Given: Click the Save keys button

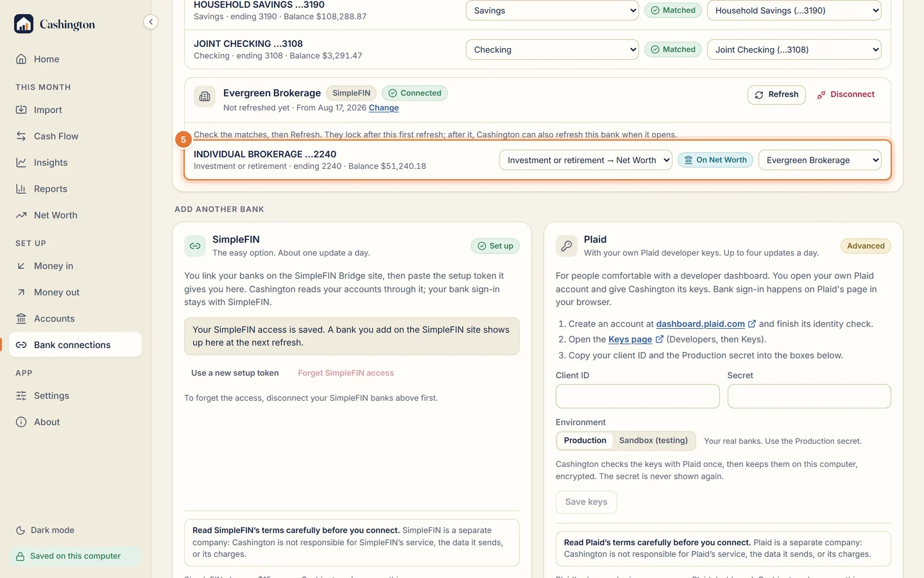Looking at the screenshot, I should coord(586,502).
